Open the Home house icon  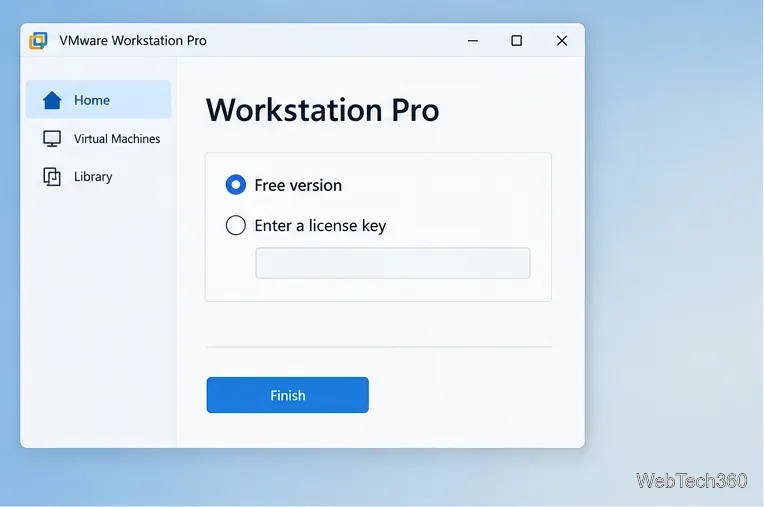tap(52, 100)
